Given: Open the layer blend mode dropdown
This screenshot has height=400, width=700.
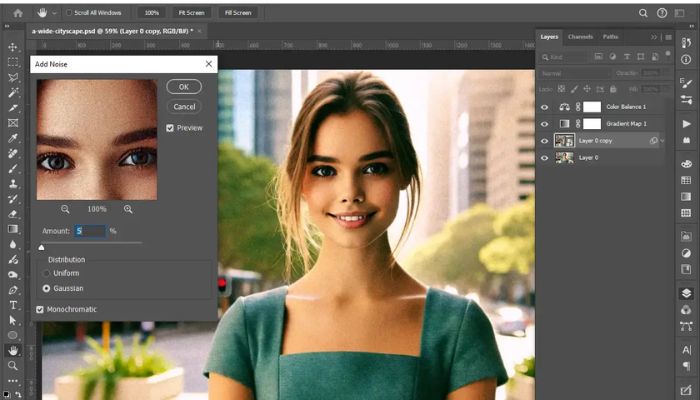Looking at the screenshot, I should pos(574,73).
